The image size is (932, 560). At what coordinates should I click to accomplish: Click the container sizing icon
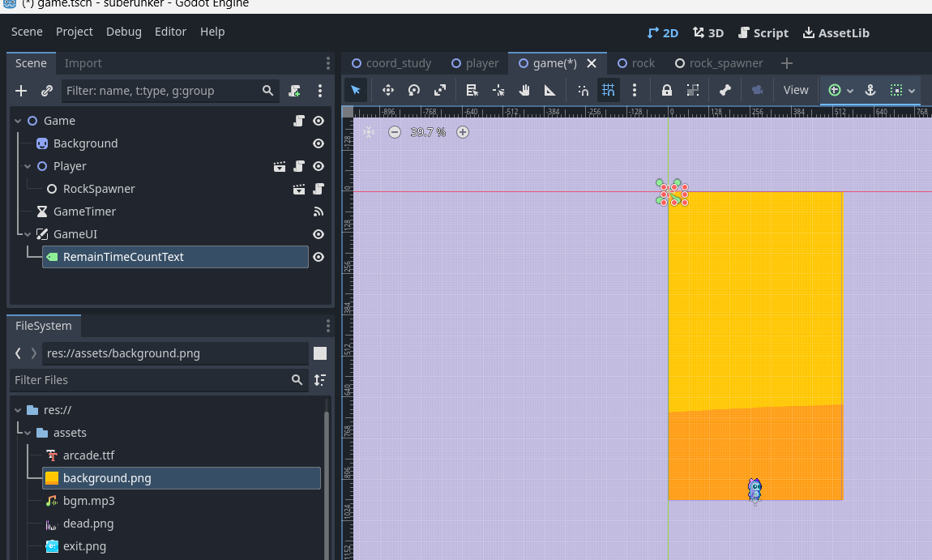click(x=896, y=90)
